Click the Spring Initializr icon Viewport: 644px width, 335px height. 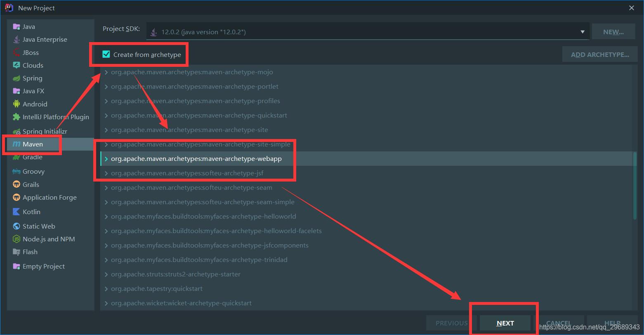point(17,132)
